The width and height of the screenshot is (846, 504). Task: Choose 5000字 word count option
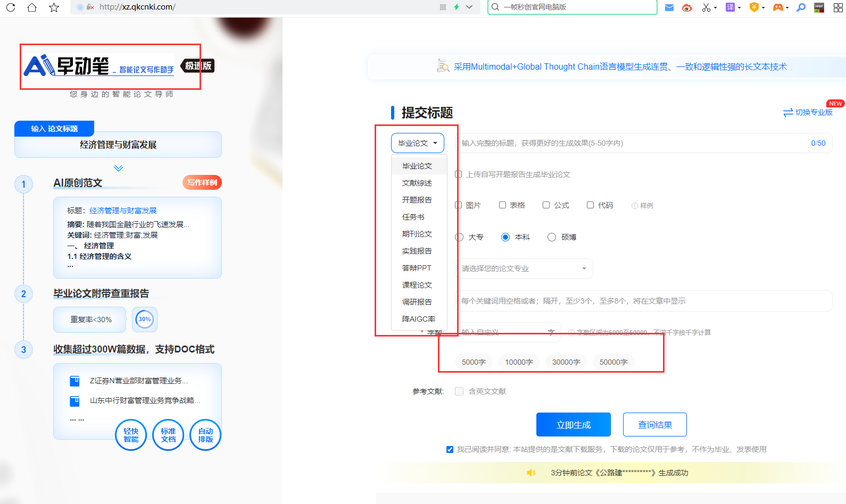point(474,362)
